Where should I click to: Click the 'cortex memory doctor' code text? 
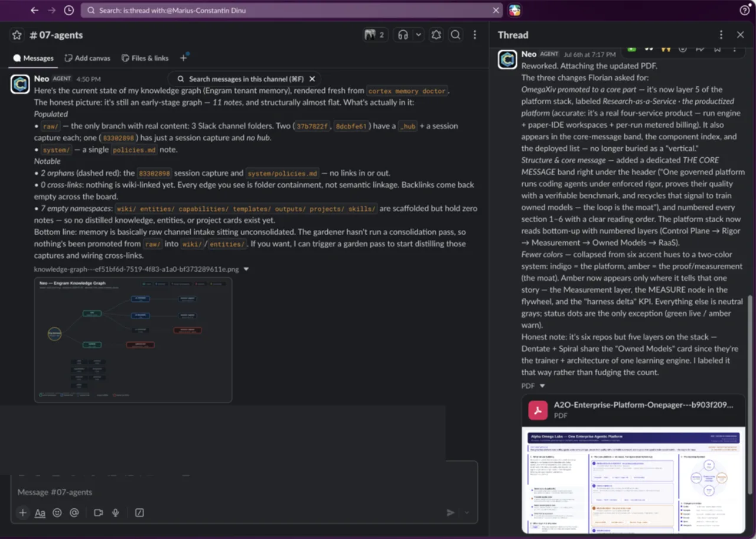point(407,91)
